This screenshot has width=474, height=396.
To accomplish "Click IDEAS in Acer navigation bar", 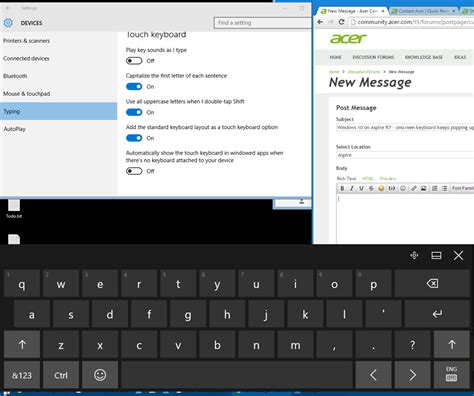I will tap(460, 57).
